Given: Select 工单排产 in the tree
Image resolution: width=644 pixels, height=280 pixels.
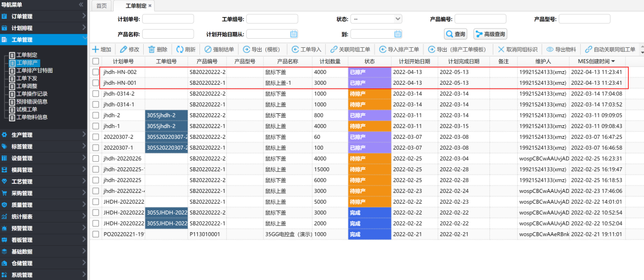Looking at the screenshot, I should [27, 63].
